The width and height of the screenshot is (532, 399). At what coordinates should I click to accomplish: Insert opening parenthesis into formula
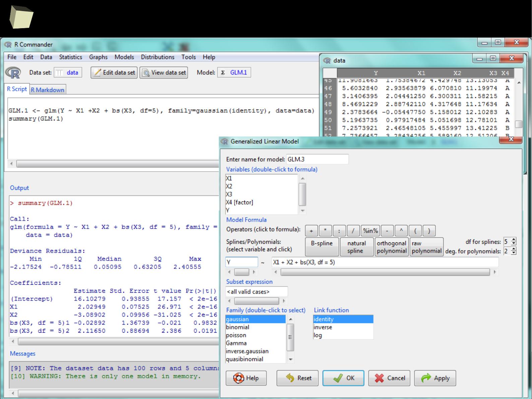point(415,231)
